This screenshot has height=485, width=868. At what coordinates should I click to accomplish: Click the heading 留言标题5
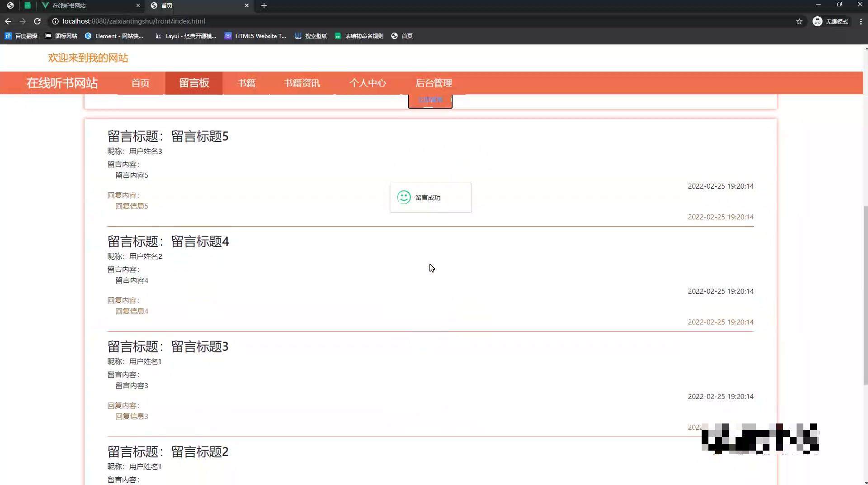pos(200,136)
